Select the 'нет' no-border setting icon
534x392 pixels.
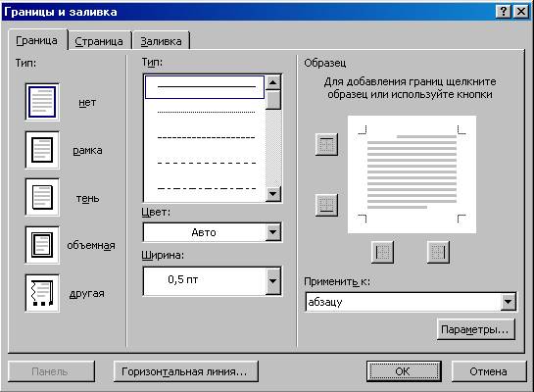click(x=42, y=102)
